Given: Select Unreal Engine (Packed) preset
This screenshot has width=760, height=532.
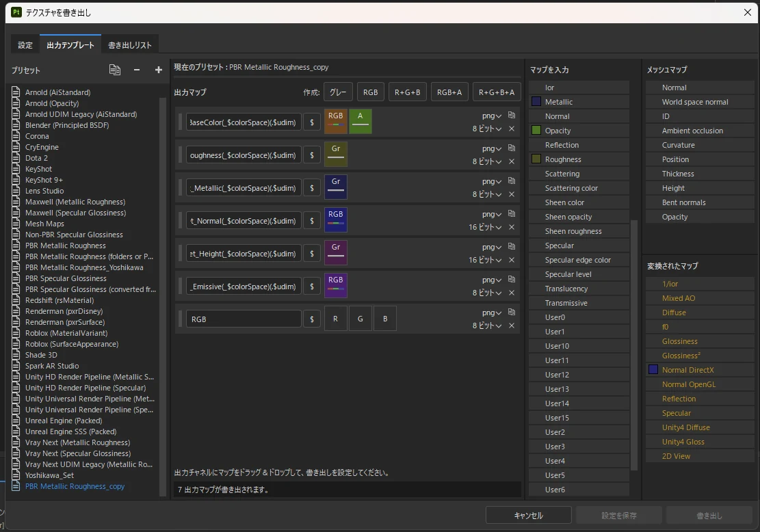Looking at the screenshot, I should pyautogui.click(x=64, y=421).
